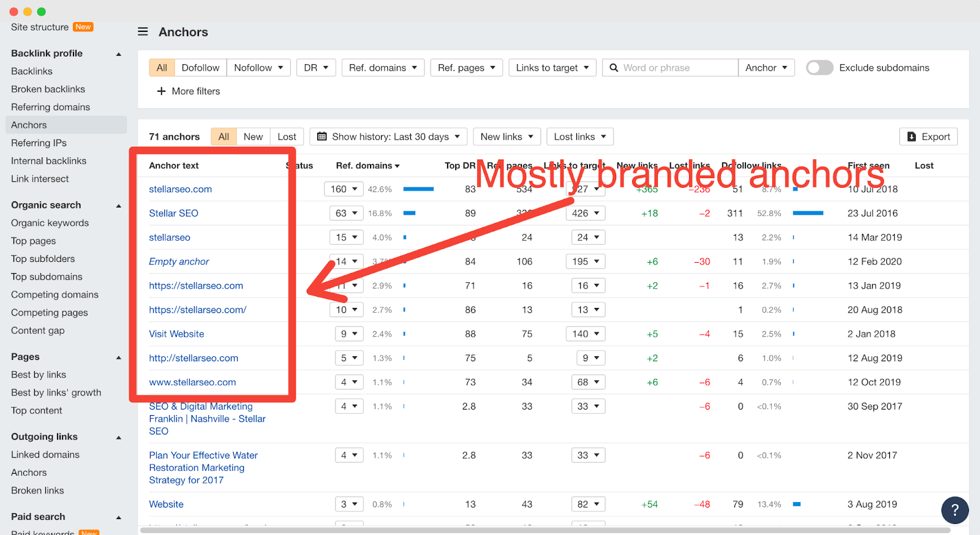
Task: Open Competing domains in sidebar
Action: 55,294
